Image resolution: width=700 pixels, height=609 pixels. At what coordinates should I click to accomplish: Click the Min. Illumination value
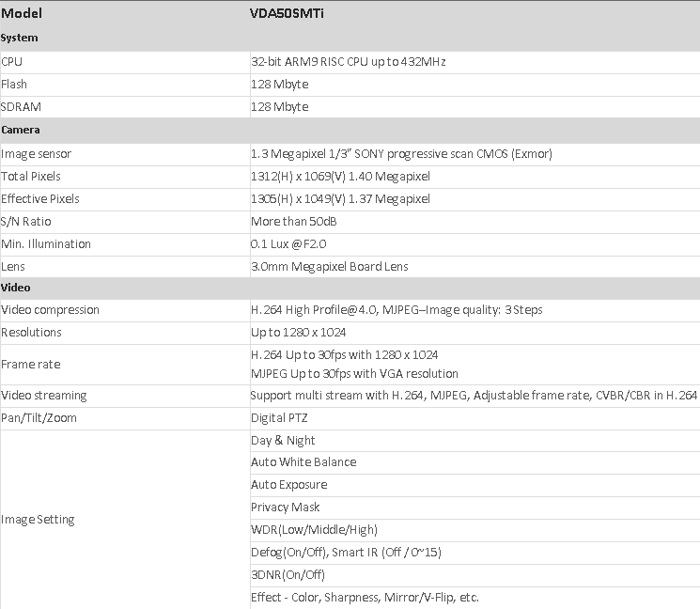click(288, 243)
